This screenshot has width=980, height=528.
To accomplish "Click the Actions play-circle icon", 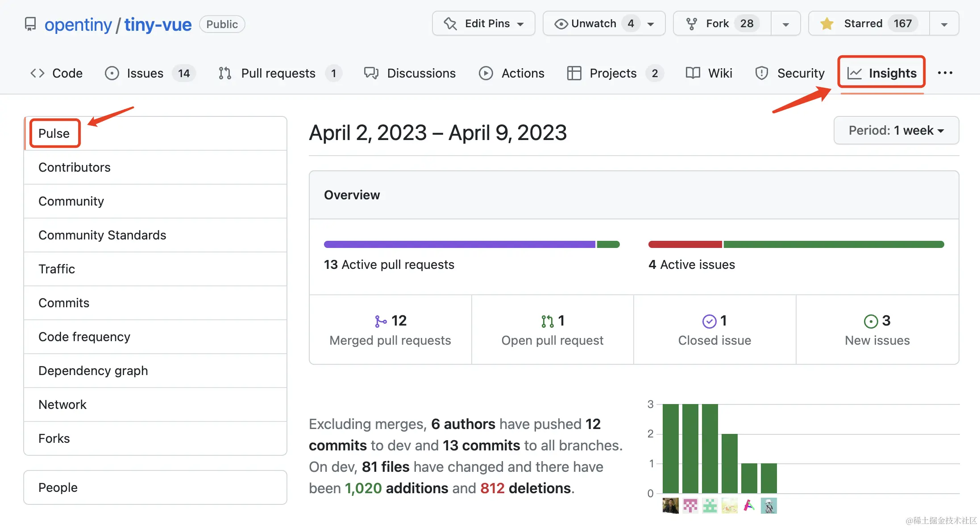I will (x=486, y=73).
